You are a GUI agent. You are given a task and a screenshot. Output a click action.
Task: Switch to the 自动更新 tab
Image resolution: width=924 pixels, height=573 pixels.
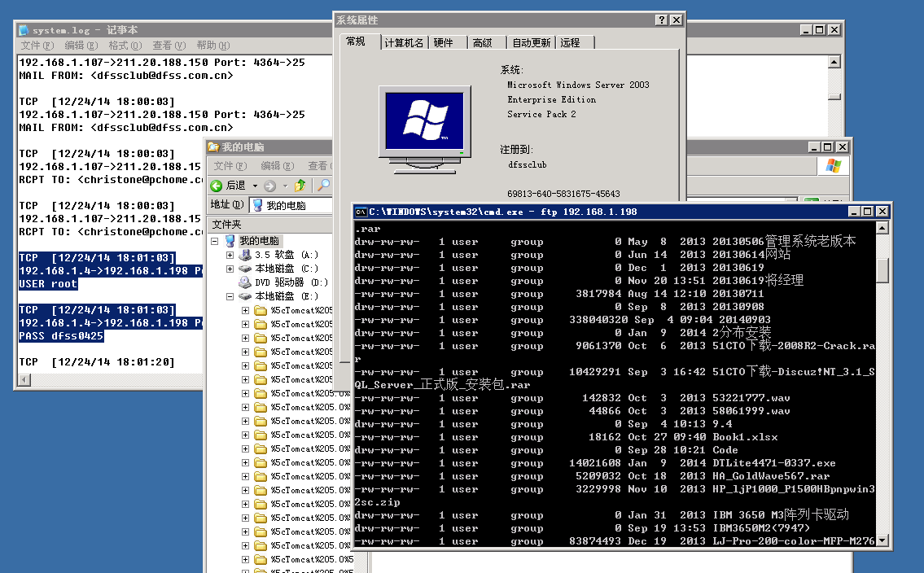(x=532, y=42)
